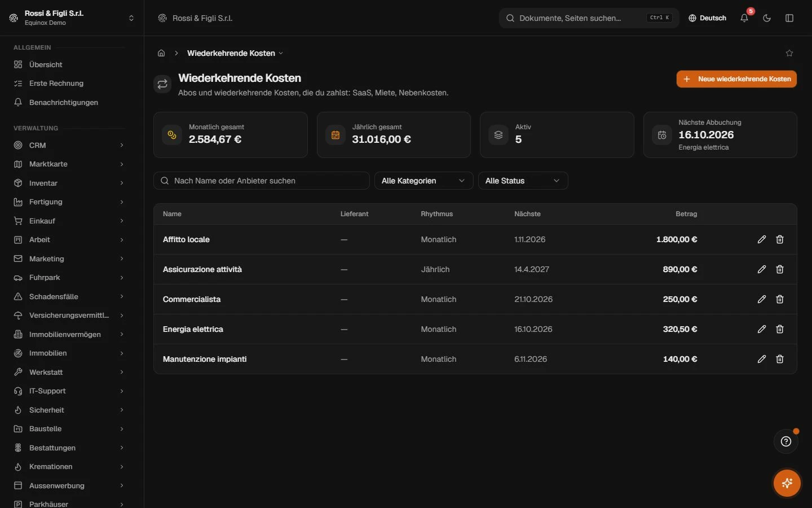Sort by the Nächste column header

point(527,214)
